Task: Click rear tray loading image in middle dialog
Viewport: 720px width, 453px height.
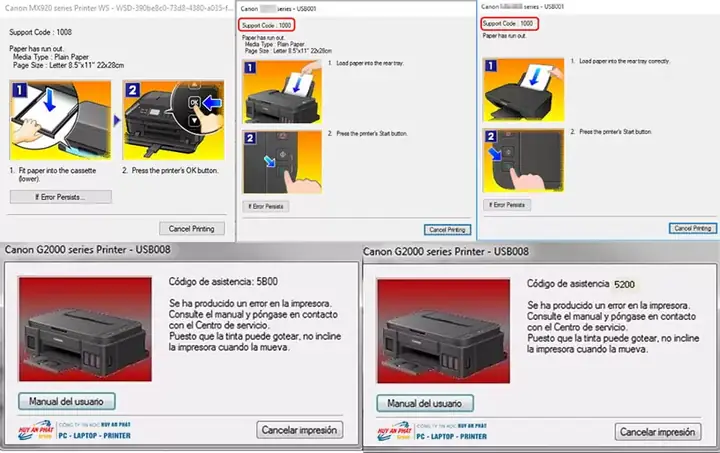Action: tap(282, 92)
